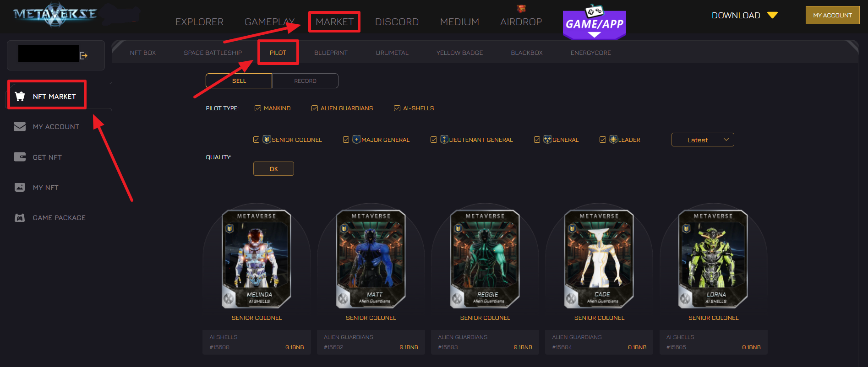The width and height of the screenshot is (868, 367).
Task: Uncheck the Senior Colonel quality checkbox
Action: click(x=257, y=140)
